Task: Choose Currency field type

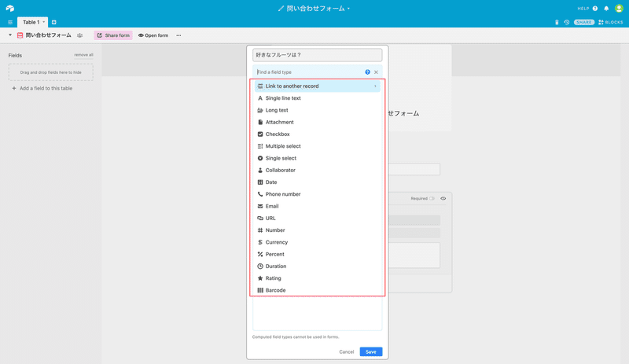Action: [318, 242]
